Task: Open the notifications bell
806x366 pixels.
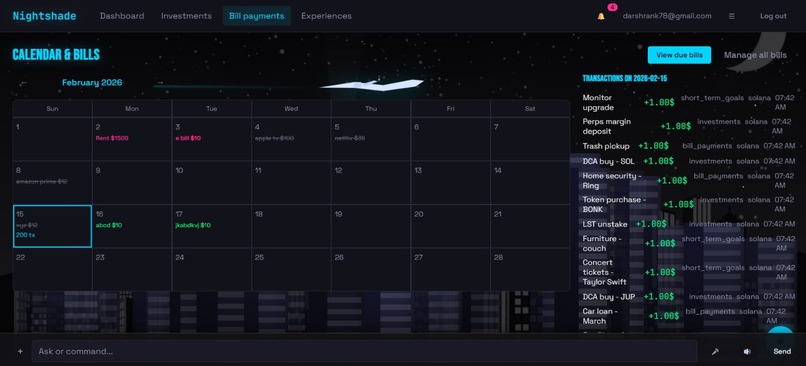Action: click(600, 16)
